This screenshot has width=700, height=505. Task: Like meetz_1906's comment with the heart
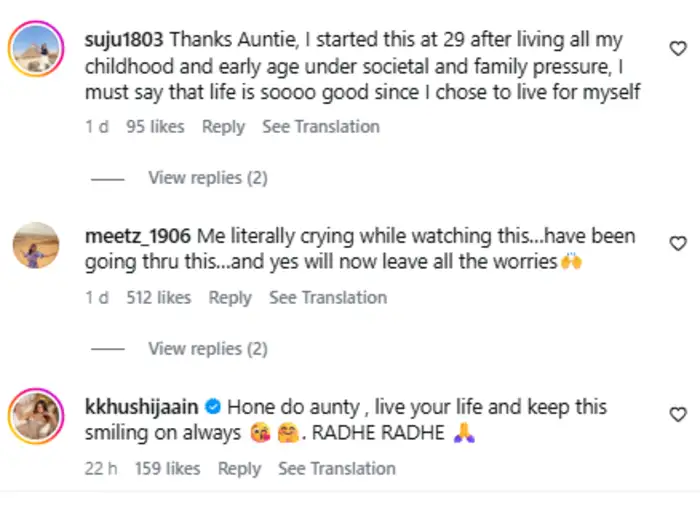pos(678,243)
